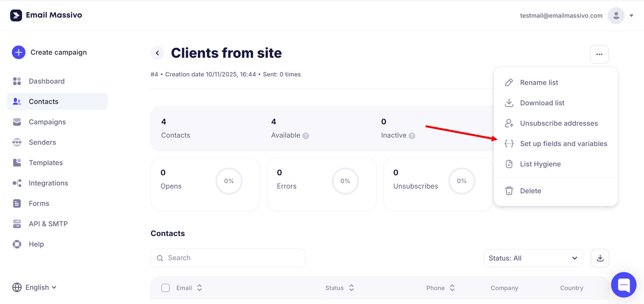The image size is (644, 304).
Task: Click the download contacts icon button
Action: [600, 258]
